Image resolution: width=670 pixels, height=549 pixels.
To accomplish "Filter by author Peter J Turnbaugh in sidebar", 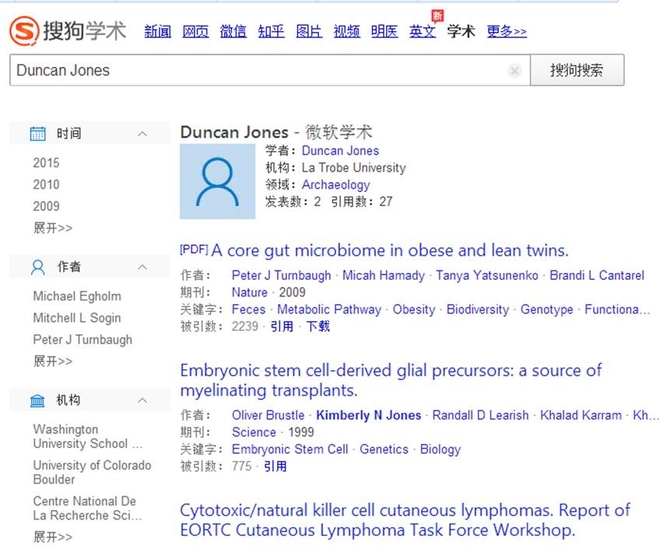I will coord(82,340).
